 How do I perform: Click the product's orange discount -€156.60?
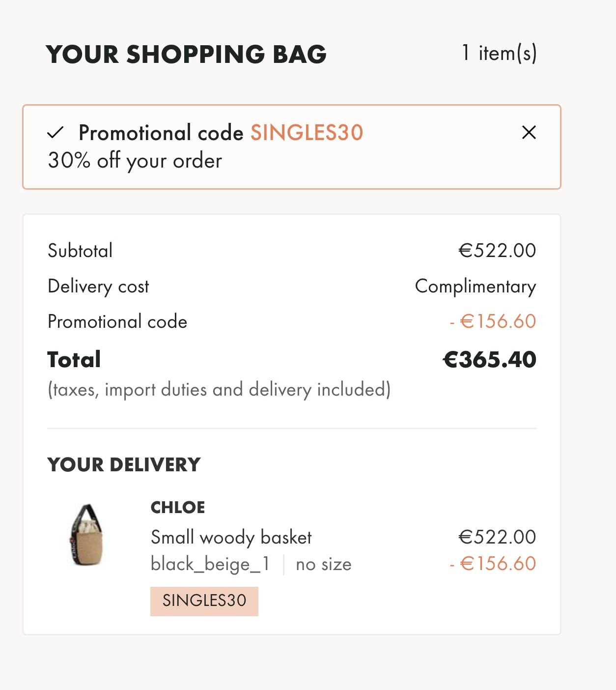click(493, 564)
